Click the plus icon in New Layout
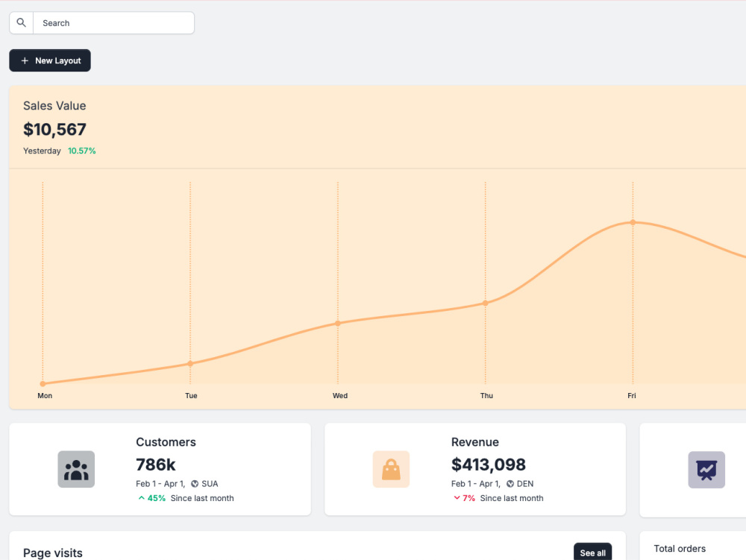Screen dimensions: 746x560 point(25,61)
